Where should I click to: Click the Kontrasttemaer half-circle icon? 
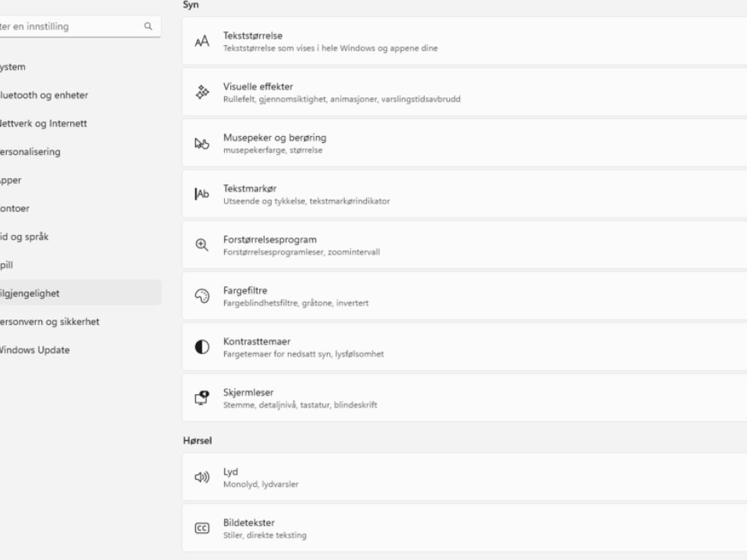coord(202,347)
